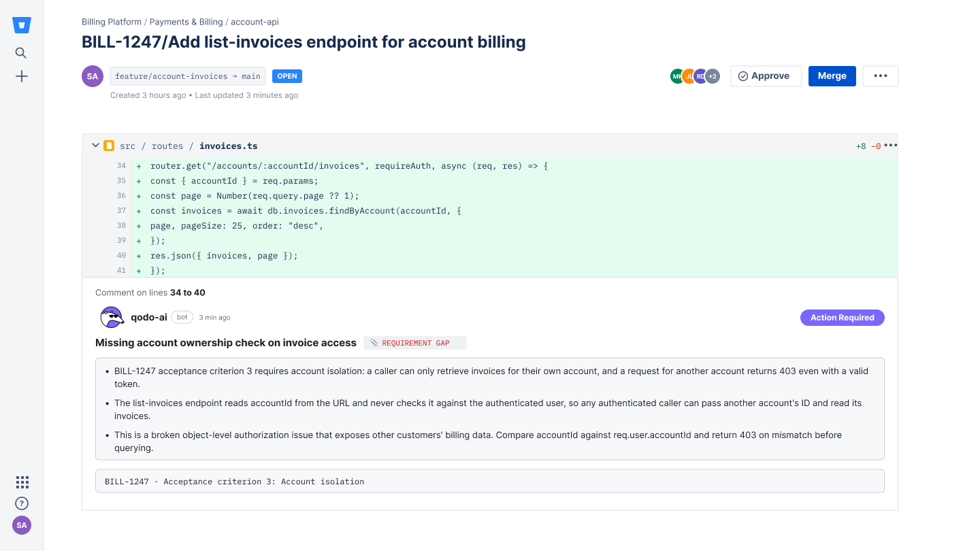The height and width of the screenshot is (551, 980).
Task: Click the Action Required badge
Action: pos(843,318)
